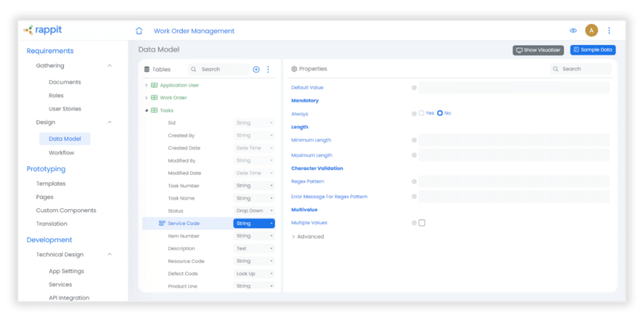
Task: Open the user avatar menu
Action: 591,30
